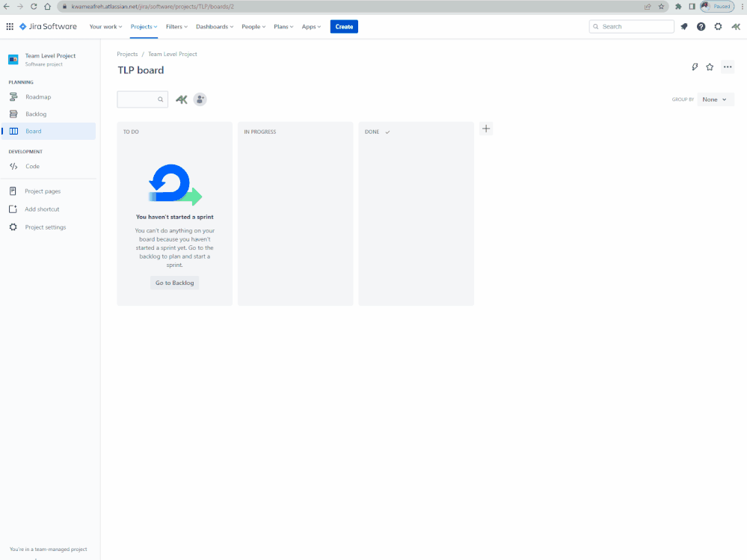The width and height of the screenshot is (747, 560).
Task: Click the Jira Software logo
Action: (47, 26)
